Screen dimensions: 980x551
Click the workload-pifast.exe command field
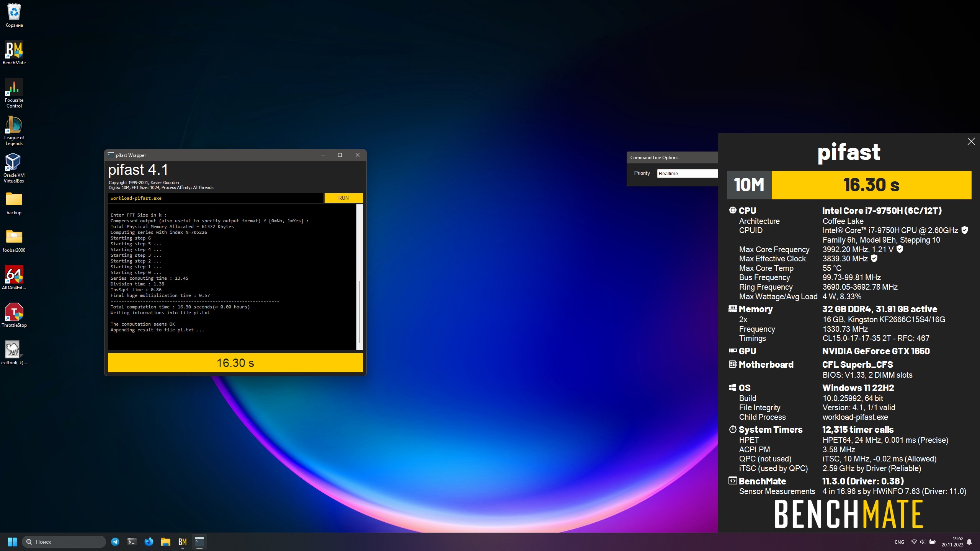216,198
